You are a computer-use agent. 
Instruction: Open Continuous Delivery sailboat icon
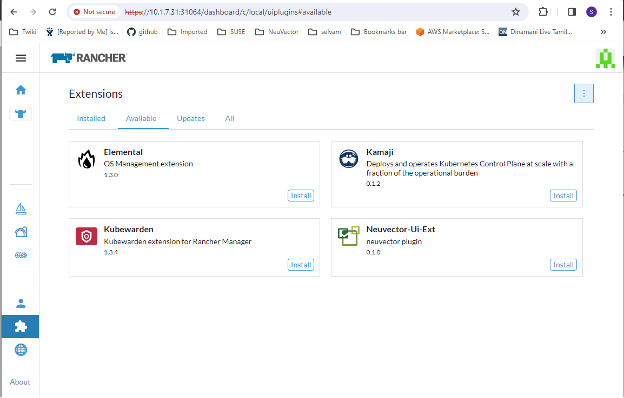click(21, 208)
